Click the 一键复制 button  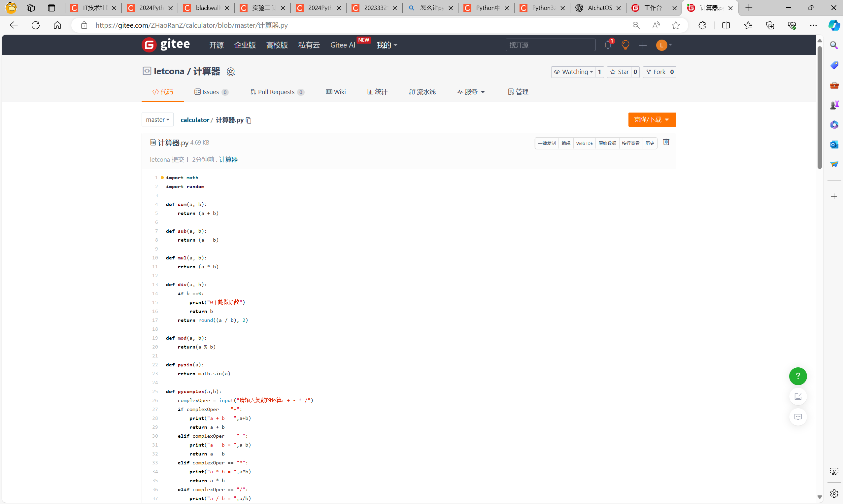(x=547, y=143)
